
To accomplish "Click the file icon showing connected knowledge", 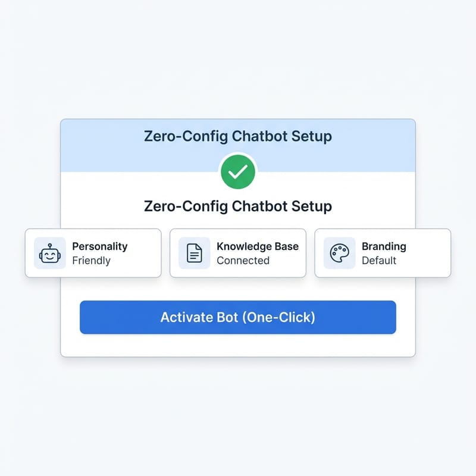I will 194,253.
